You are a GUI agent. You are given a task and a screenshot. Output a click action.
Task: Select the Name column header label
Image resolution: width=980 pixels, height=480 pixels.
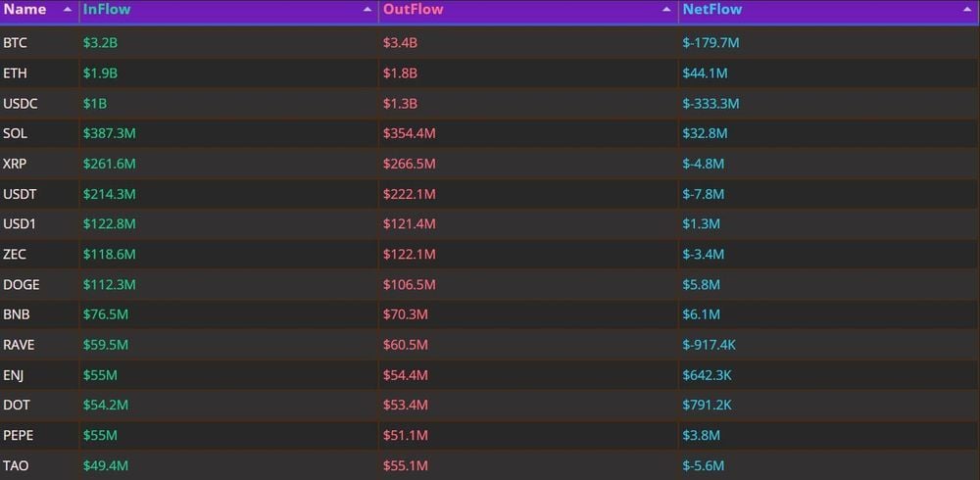(x=24, y=10)
